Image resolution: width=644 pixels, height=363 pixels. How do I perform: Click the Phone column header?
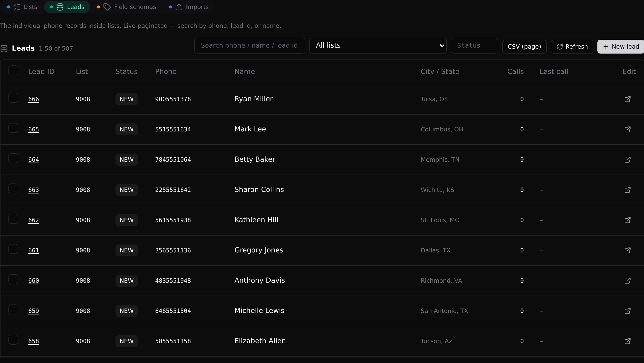pos(166,72)
